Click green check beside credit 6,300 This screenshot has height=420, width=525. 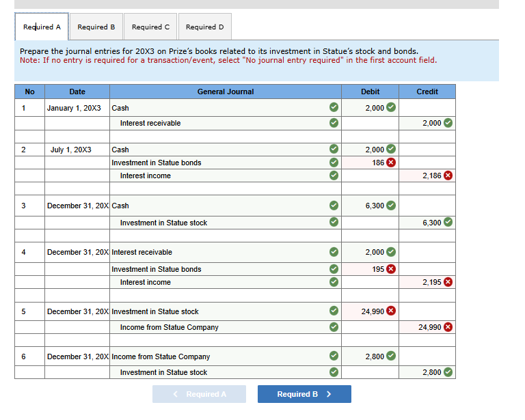(x=448, y=222)
